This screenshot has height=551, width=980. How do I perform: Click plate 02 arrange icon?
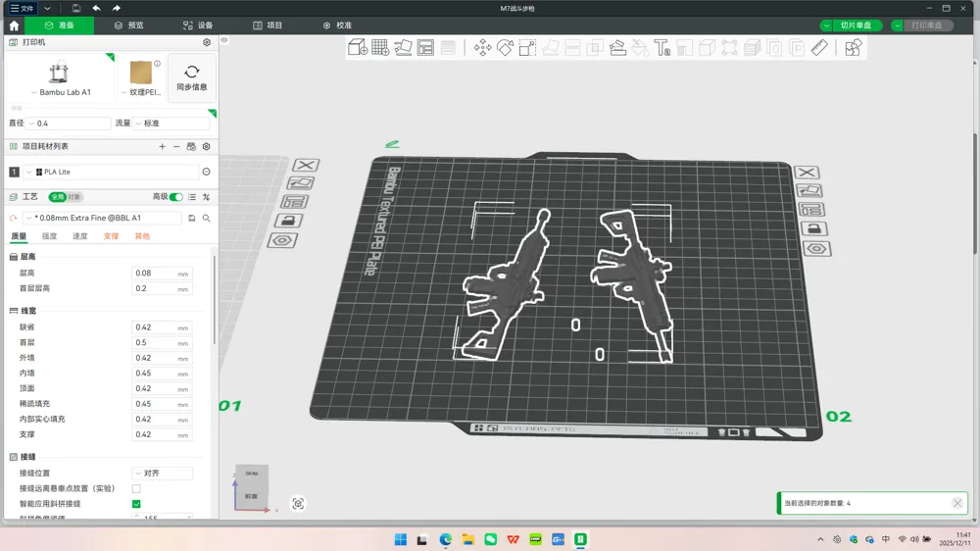click(811, 210)
